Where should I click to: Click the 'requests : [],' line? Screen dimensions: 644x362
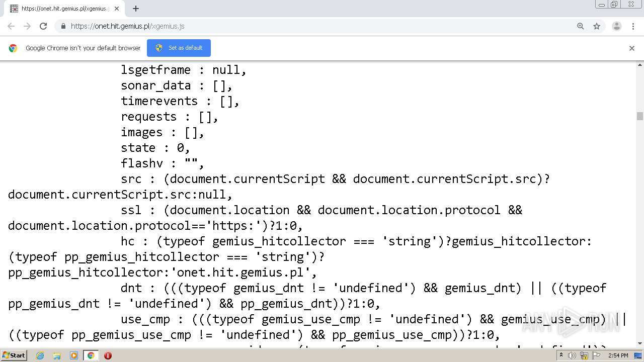tap(170, 117)
